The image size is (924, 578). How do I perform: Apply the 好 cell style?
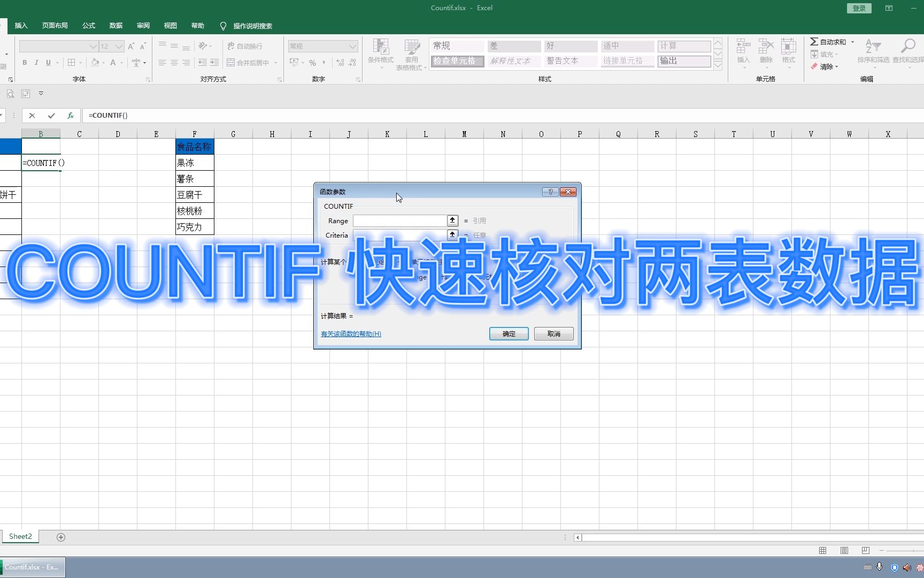point(571,46)
